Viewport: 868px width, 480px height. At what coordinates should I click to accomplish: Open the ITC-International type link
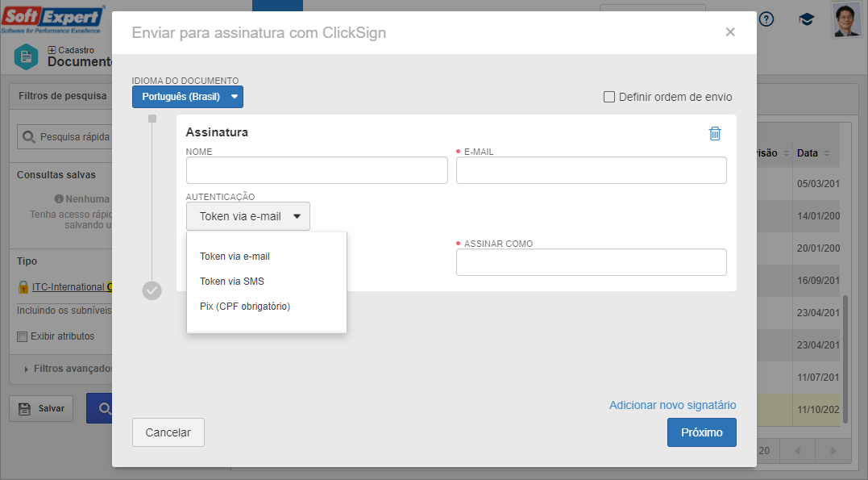72,287
